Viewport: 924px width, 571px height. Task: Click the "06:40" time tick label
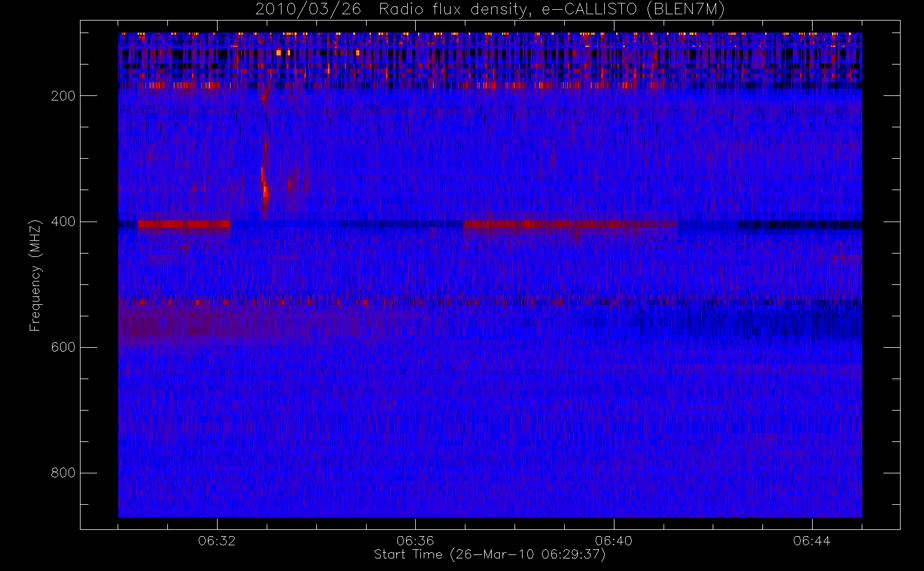pos(613,541)
